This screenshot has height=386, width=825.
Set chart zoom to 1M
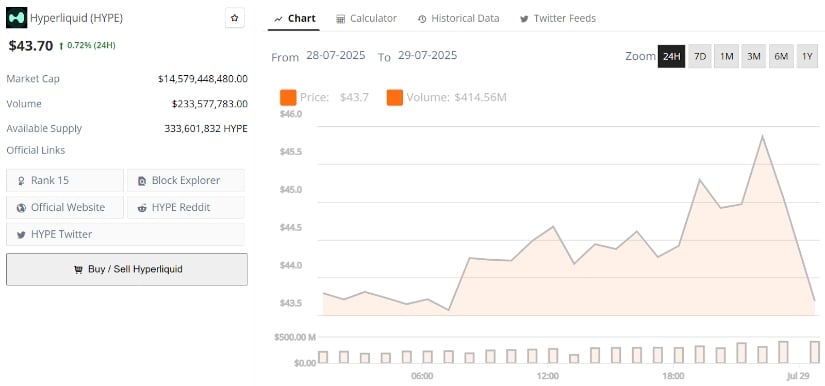coord(727,56)
